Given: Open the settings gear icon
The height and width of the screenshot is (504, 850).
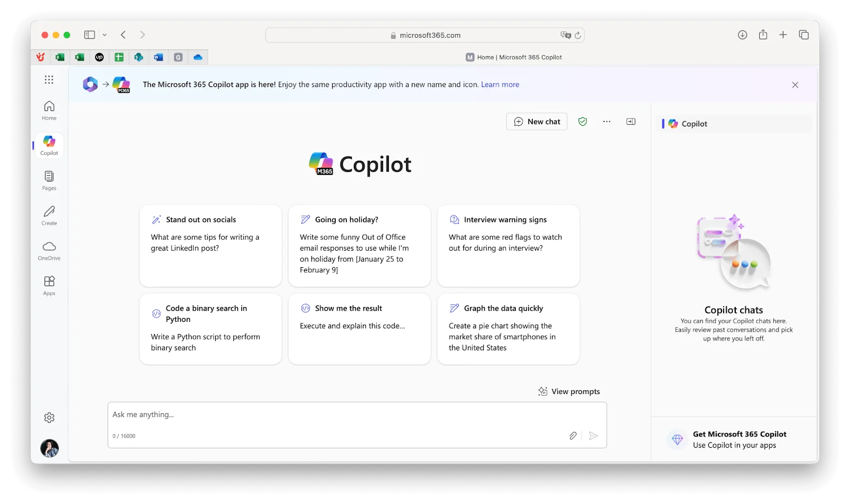Looking at the screenshot, I should click(49, 418).
